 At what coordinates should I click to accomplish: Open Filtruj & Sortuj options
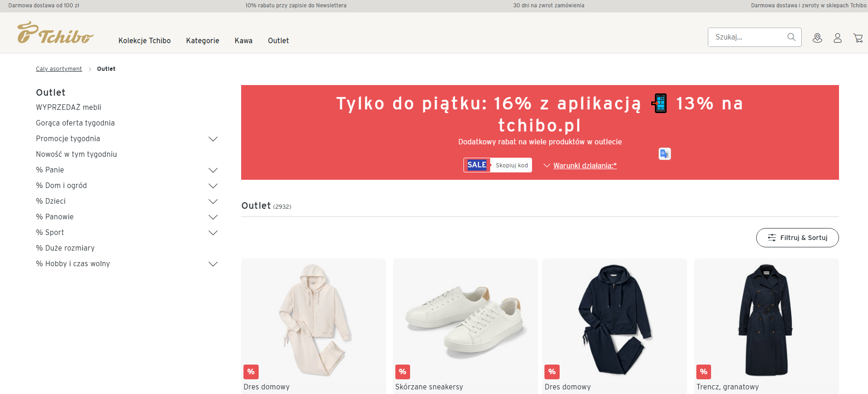click(797, 238)
